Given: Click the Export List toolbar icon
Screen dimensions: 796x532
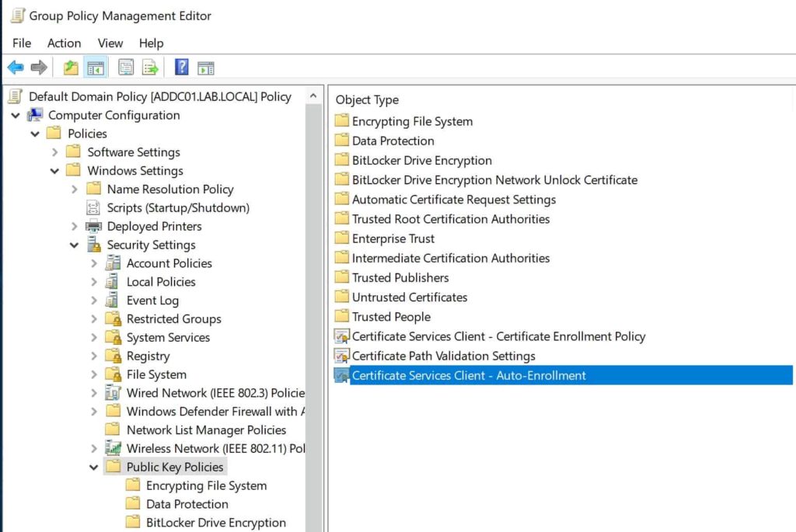Looking at the screenshot, I should pos(150,68).
